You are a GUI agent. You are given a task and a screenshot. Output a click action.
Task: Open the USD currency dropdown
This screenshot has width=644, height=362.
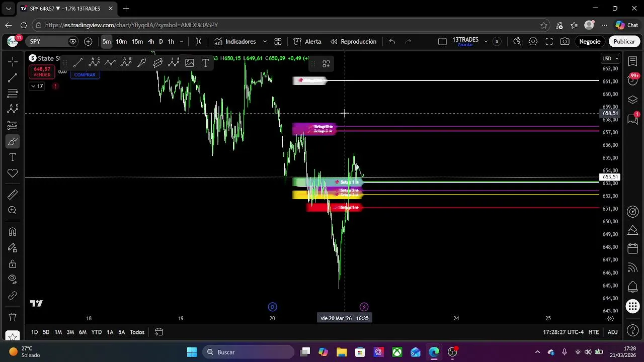click(610, 58)
